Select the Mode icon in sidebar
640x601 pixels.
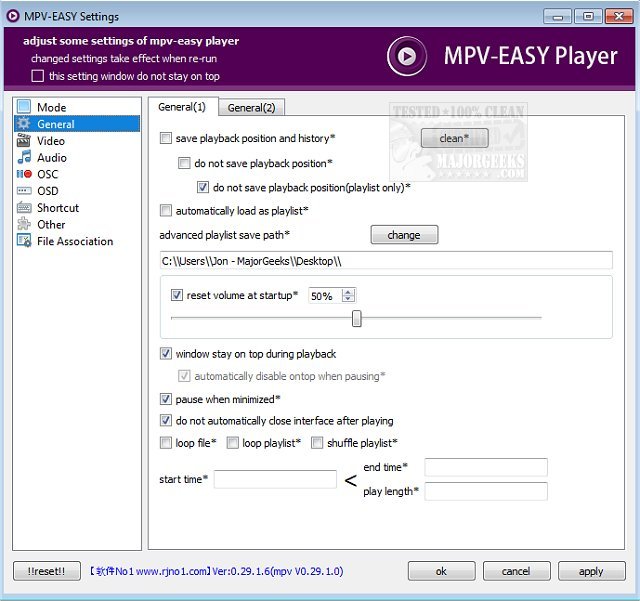(x=24, y=107)
